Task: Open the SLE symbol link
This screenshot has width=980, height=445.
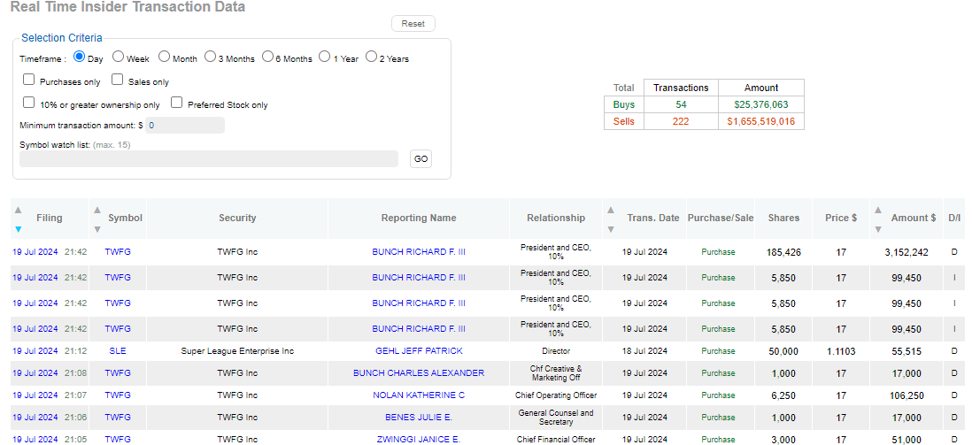Action: tap(118, 351)
